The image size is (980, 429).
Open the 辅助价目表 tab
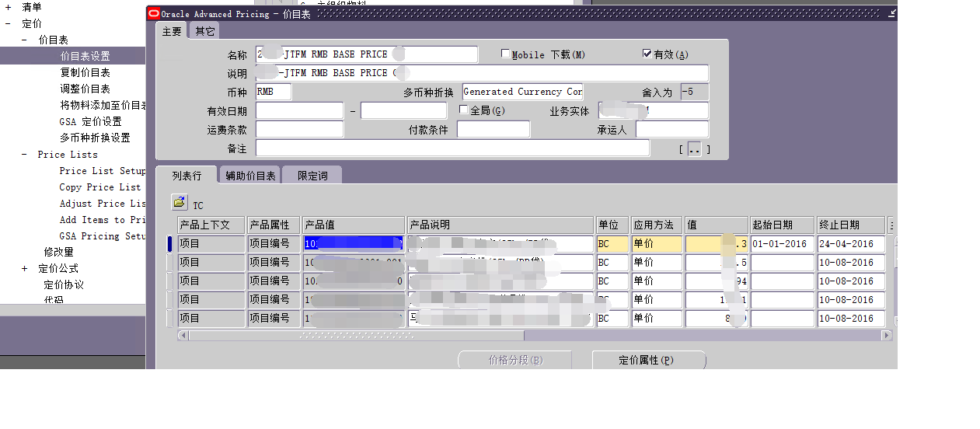click(250, 176)
